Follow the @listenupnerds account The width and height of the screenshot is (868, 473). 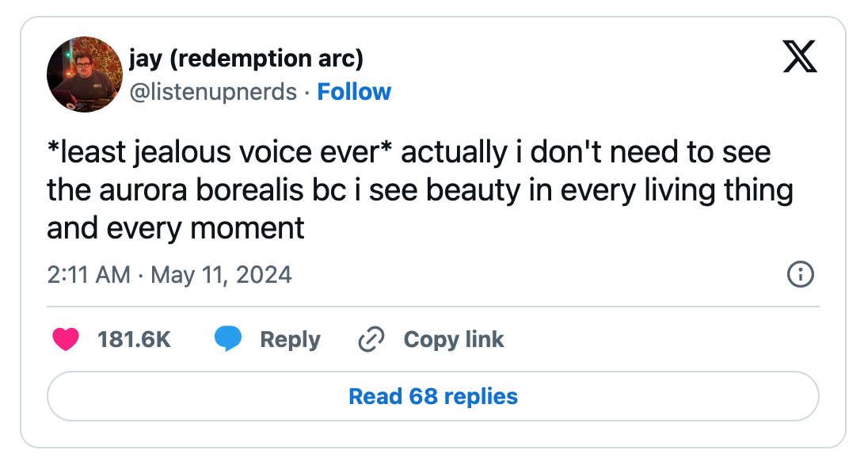click(354, 92)
